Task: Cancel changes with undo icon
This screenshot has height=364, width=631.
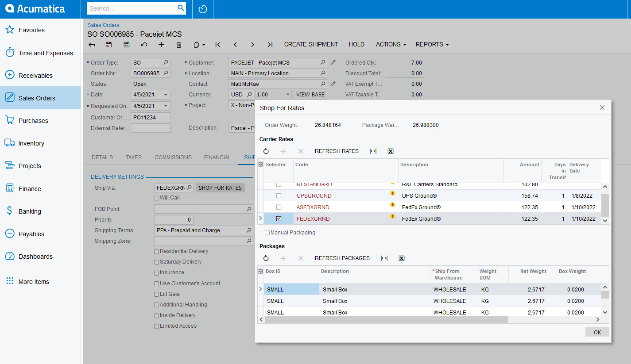Action: (144, 45)
